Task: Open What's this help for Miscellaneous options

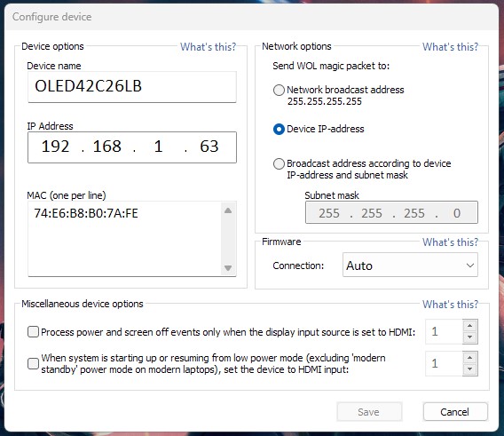Action: pyautogui.click(x=450, y=305)
